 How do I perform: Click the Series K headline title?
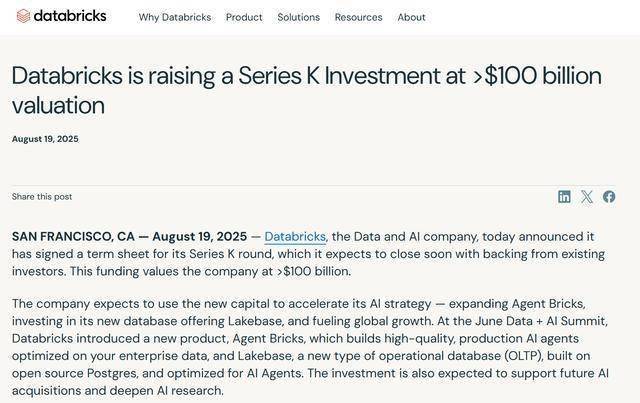coord(307,90)
